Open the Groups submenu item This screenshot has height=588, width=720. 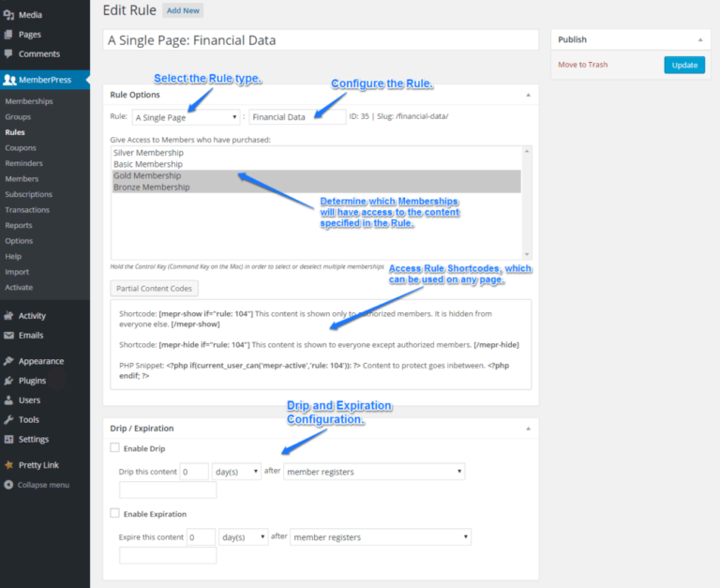18,116
